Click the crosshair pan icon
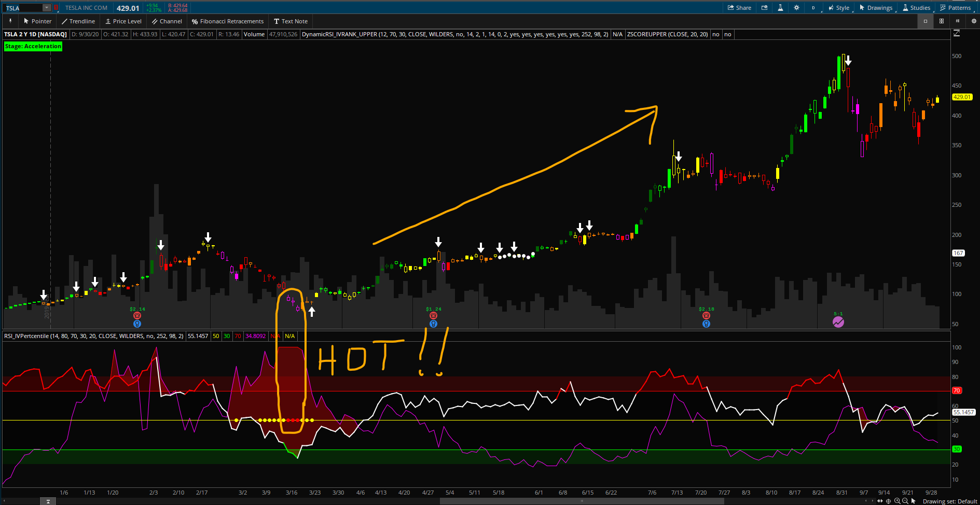 pos(888,501)
